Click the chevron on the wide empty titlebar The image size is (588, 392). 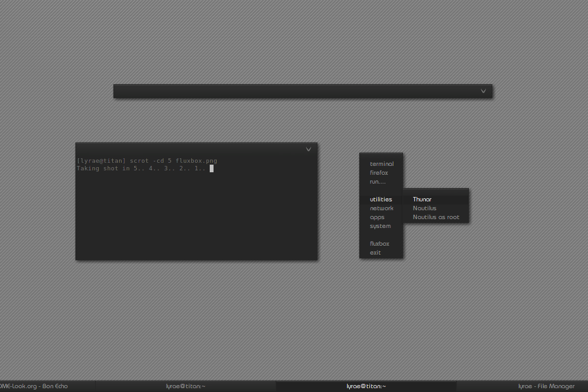[x=483, y=91]
